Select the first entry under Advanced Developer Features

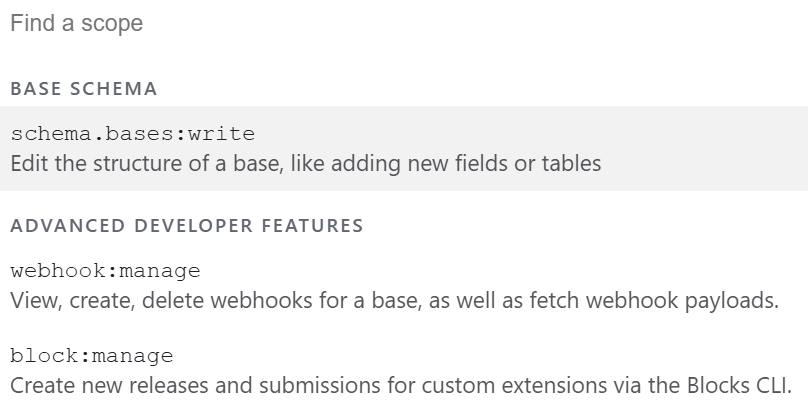[x=400, y=285]
